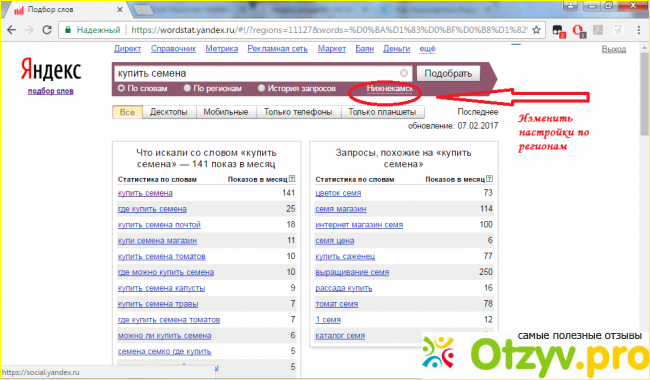The height and width of the screenshot is (380, 650).
Task: Open the Деньги link
Action: (397, 49)
